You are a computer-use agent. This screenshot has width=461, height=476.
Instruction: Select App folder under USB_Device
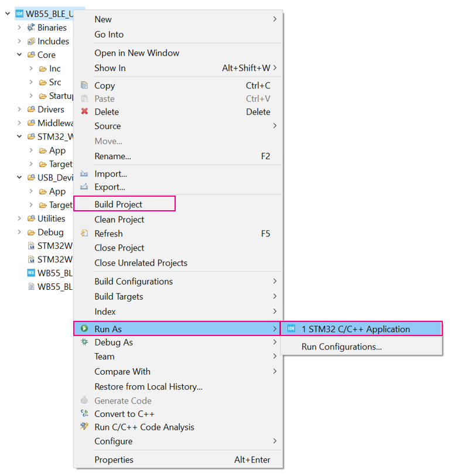coord(52,191)
